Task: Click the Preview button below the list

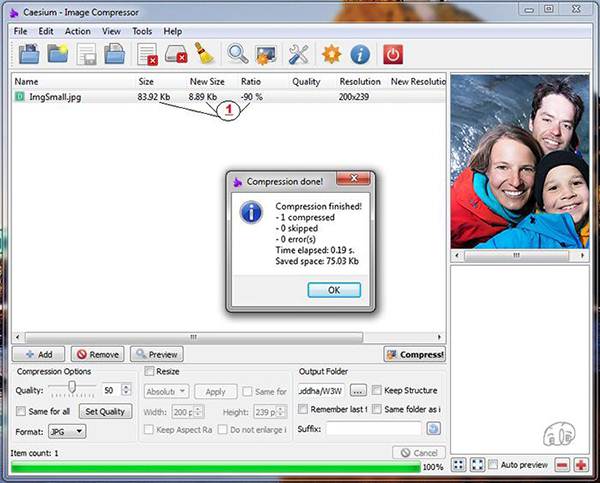Action: click(x=157, y=354)
